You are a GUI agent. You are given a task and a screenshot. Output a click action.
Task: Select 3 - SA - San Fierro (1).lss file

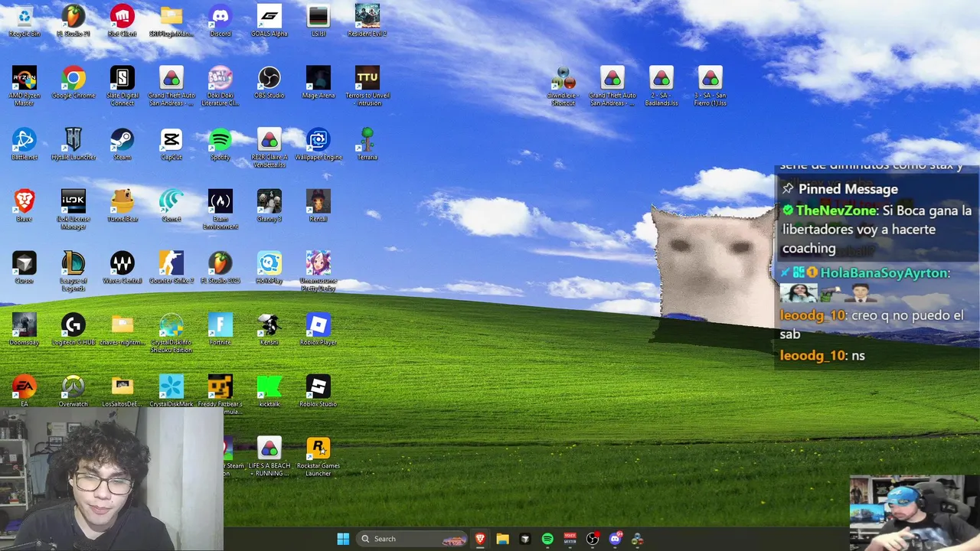point(710,86)
